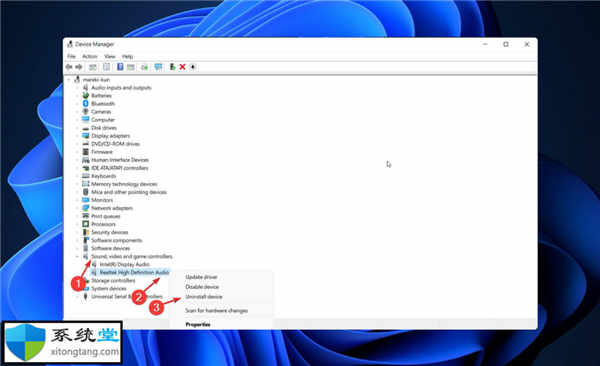Click the disable device down-arrow toolbar icon

coord(193,67)
